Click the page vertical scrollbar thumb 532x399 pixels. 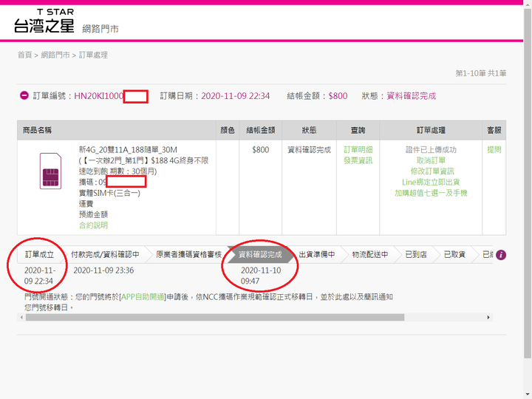click(x=528, y=183)
